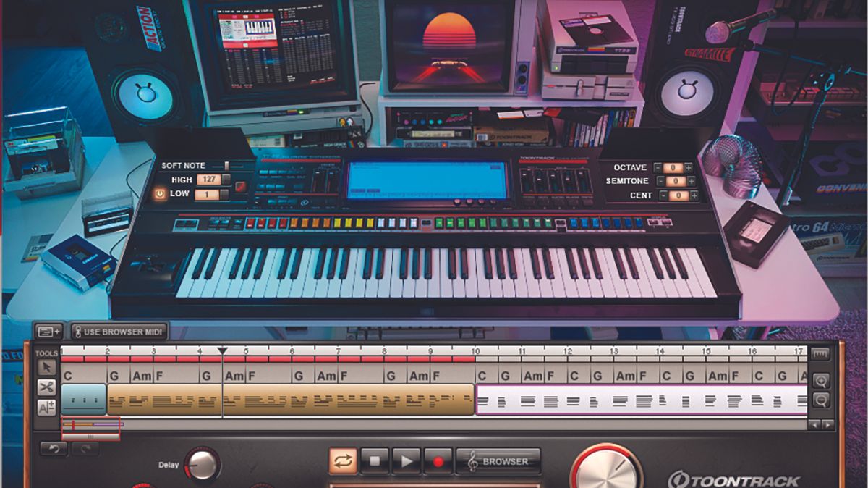Increase the CENT value with the plus stepper
The height and width of the screenshot is (488, 868).
coord(694,195)
